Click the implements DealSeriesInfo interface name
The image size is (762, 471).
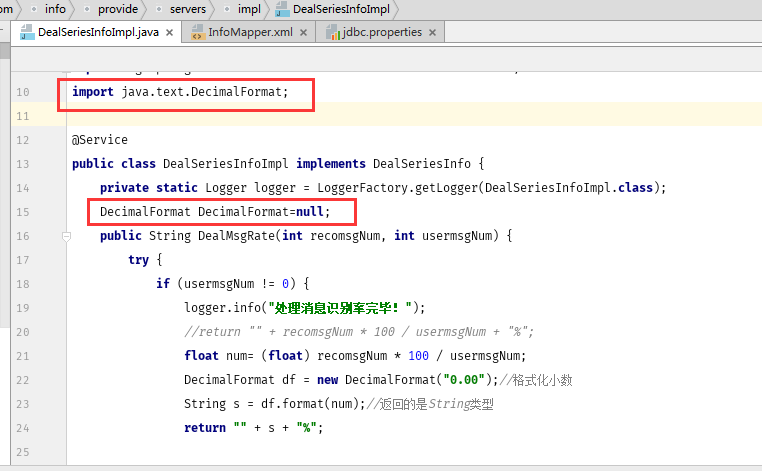click(x=422, y=164)
